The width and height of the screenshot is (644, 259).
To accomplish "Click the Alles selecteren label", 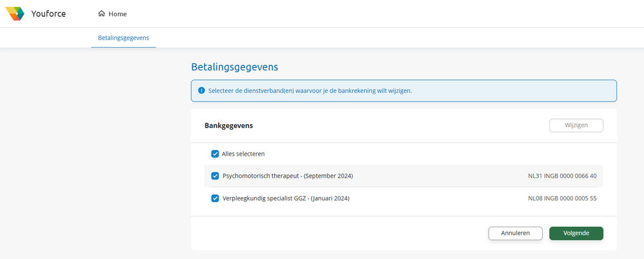I will click(243, 154).
